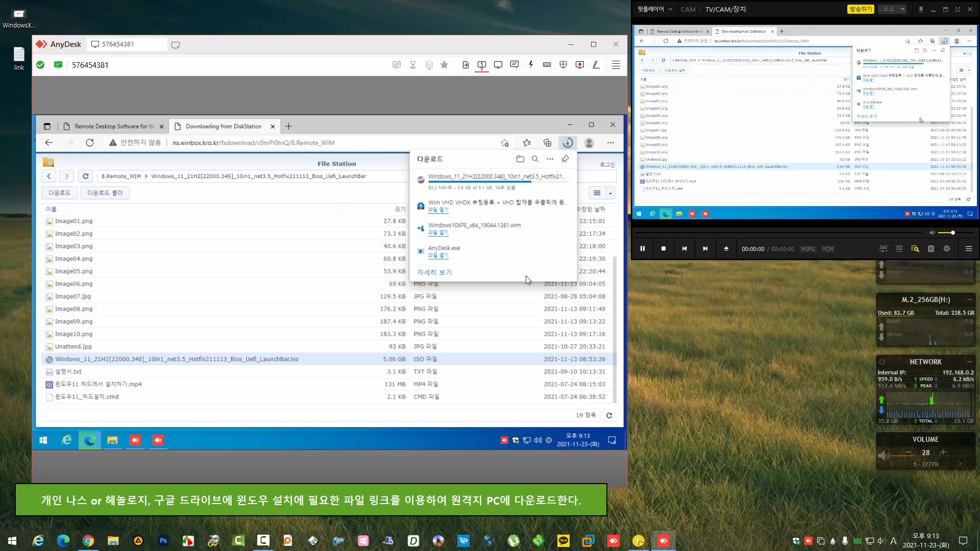Search downloads in the download panel
This screenshot has width=980, height=551.
[535, 159]
